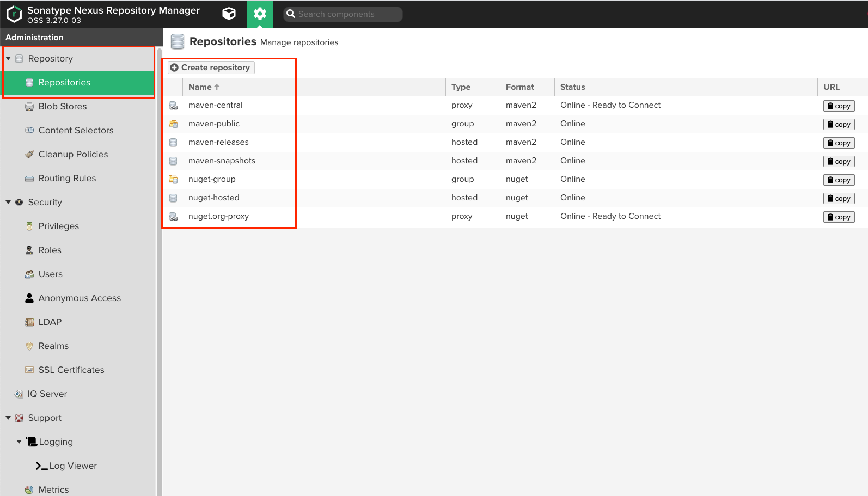Click the Blob Stores icon
The image size is (868, 496).
[x=29, y=107]
